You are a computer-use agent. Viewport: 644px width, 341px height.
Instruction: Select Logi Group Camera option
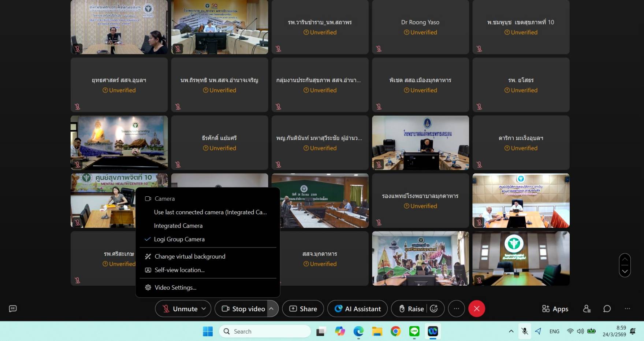[179, 239]
